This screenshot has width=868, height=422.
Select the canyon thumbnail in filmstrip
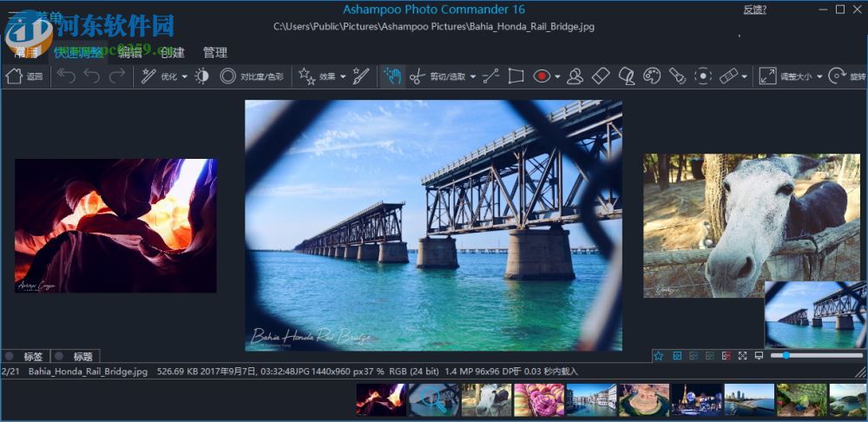point(381,399)
